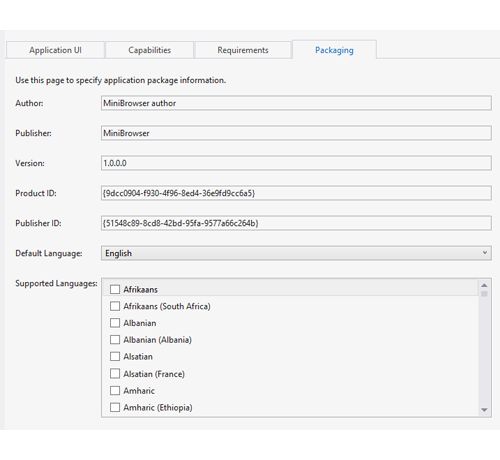Click the Packaging tab
This screenshot has height=460, width=500.
pyautogui.click(x=334, y=50)
